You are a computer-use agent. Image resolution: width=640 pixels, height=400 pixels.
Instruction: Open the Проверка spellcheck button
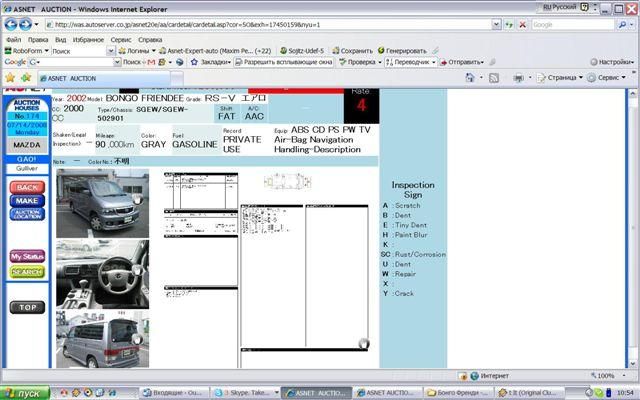point(360,62)
